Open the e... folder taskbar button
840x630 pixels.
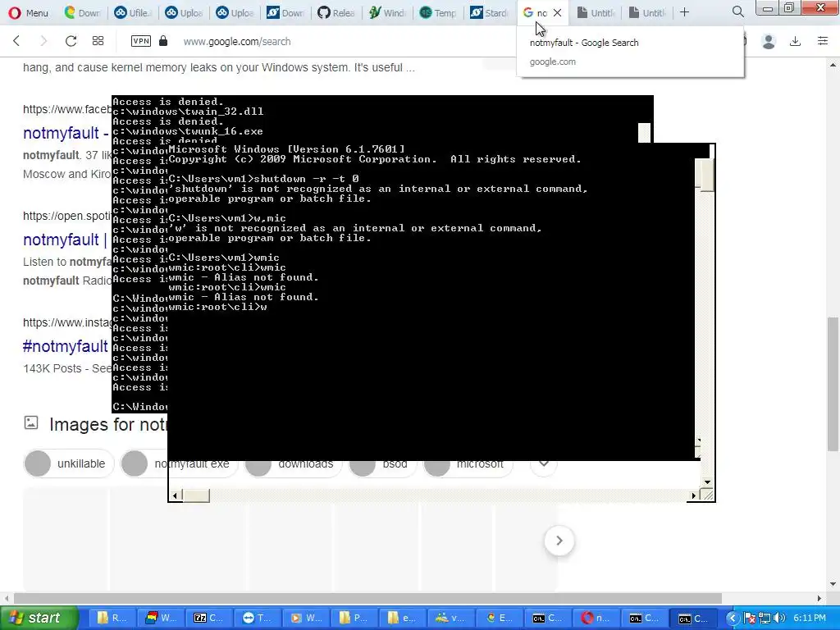(x=401, y=618)
